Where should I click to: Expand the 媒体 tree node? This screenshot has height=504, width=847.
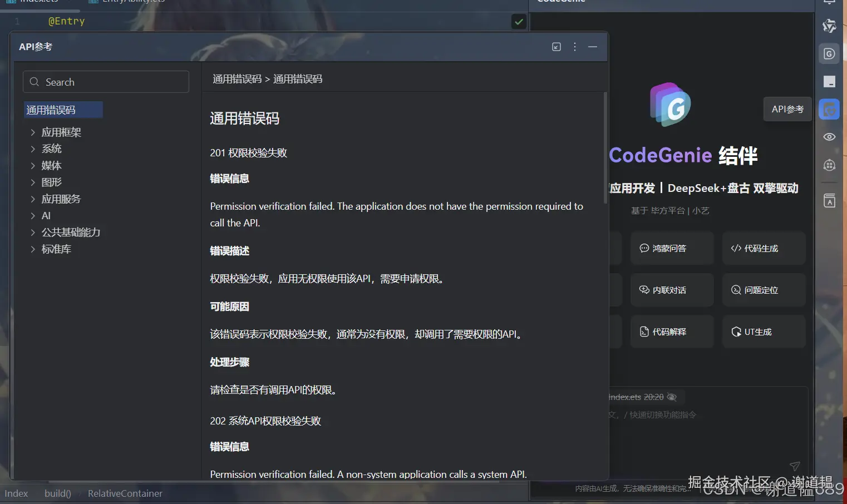[33, 166]
